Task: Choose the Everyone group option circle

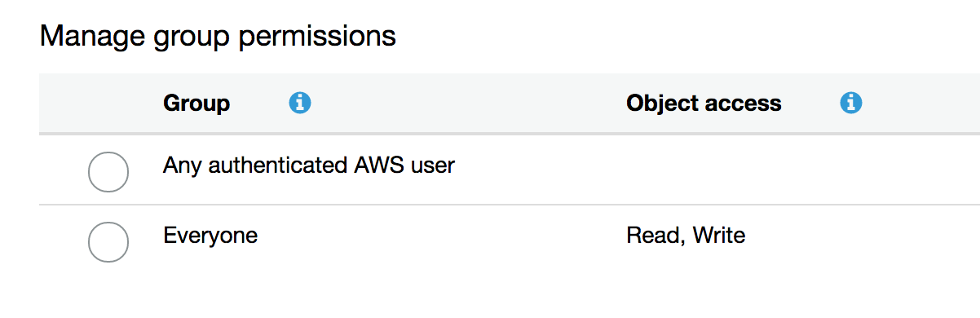Action: click(108, 241)
